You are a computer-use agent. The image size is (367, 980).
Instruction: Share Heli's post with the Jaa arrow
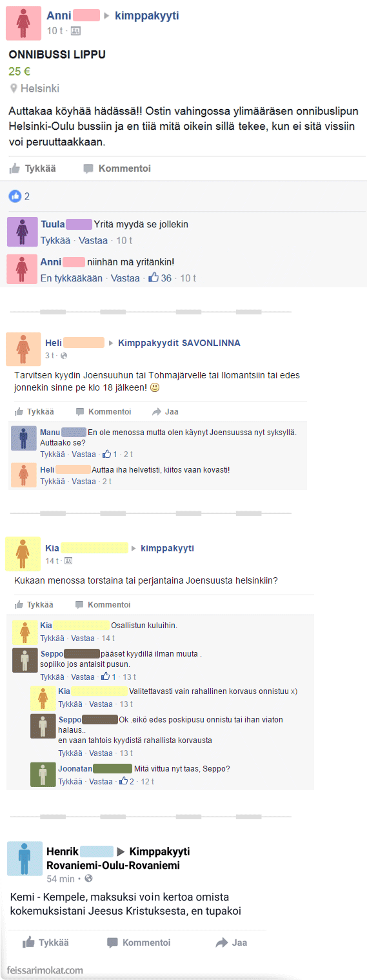(x=165, y=412)
